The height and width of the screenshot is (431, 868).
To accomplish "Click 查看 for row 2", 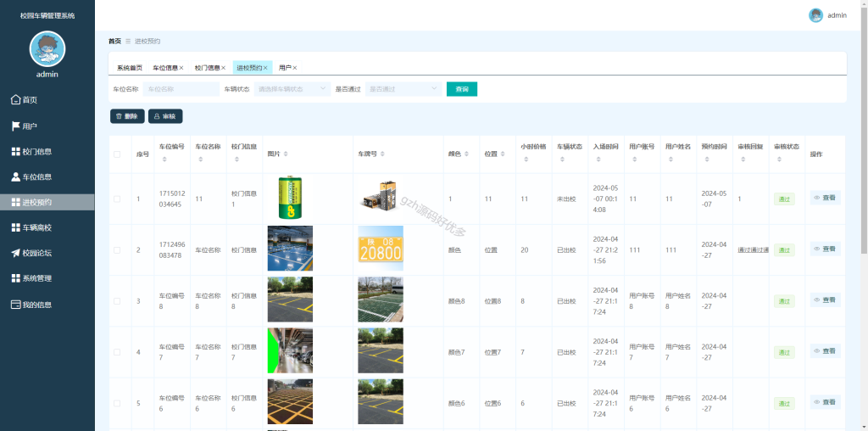I will coord(825,249).
